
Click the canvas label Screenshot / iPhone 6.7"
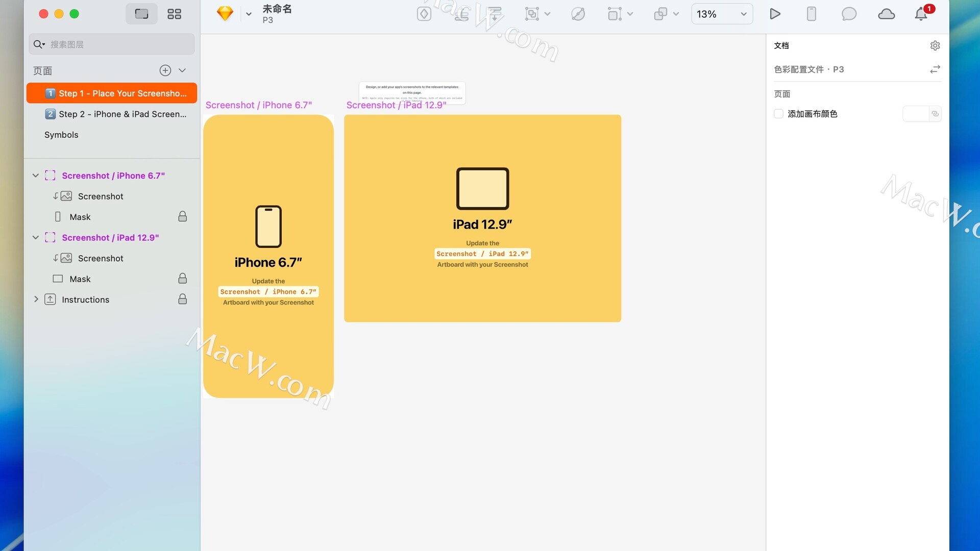[258, 105]
